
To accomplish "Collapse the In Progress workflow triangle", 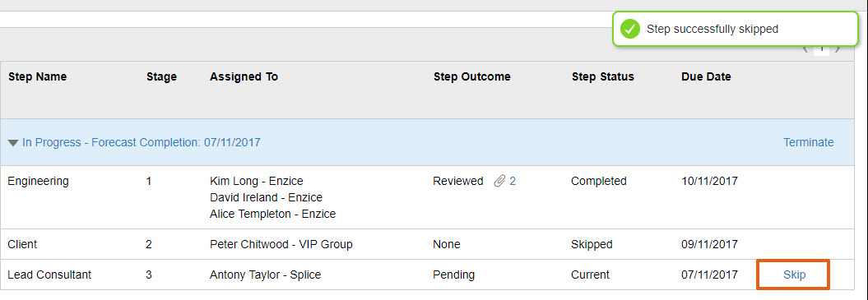I will coord(13,143).
